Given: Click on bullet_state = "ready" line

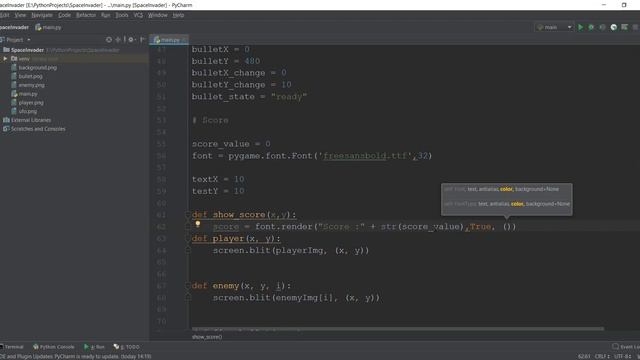Looking at the screenshot, I should pyautogui.click(x=249, y=97).
